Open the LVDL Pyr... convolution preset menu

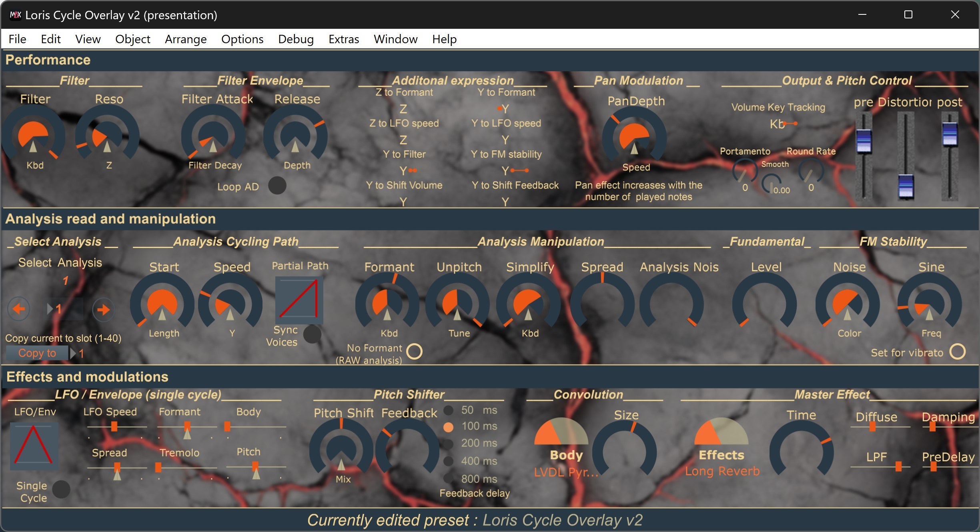566,472
